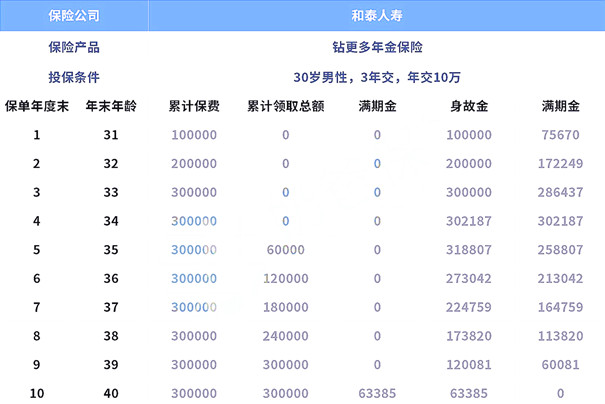Select the product name 钻更多年金保险
This screenshot has width=605, height=404.
[x=377, y=47]
